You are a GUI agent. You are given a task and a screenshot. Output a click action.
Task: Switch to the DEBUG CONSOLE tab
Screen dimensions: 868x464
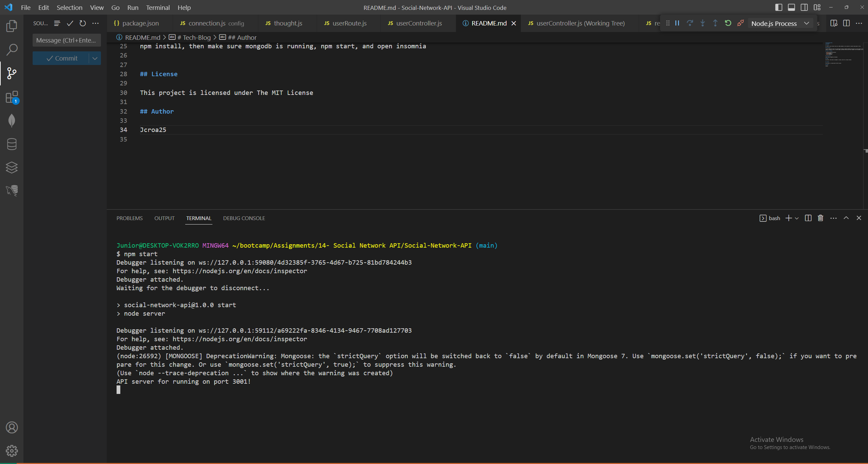click(244, 218)
